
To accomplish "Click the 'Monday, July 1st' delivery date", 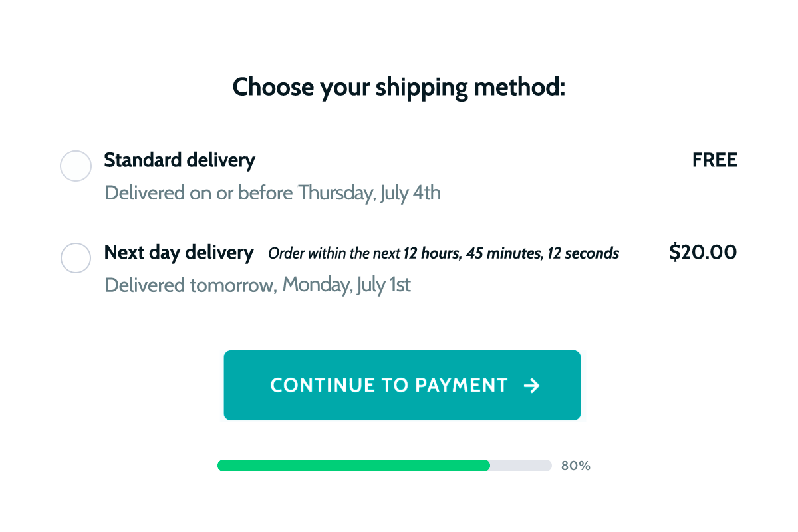I will pyautogui.click(x=346, y=285).
